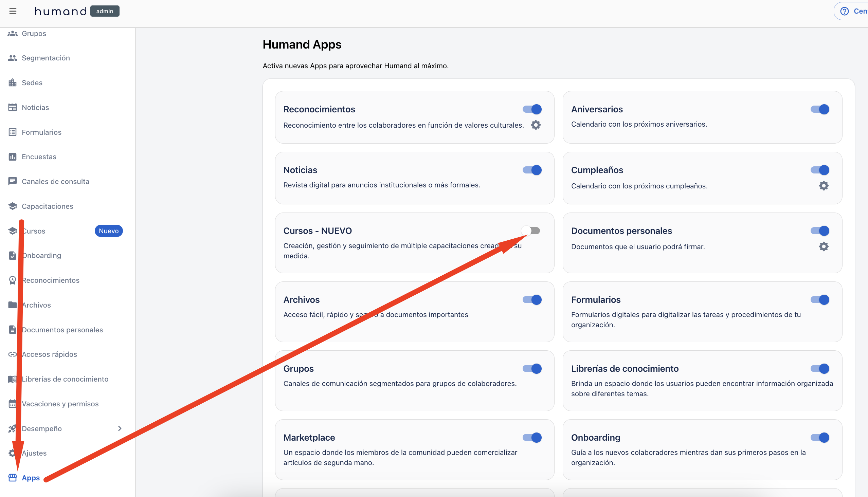The height and width of the screenshot is (497, 868).
Task: Click the hamburger menu icon
Action: coord(13,11)
